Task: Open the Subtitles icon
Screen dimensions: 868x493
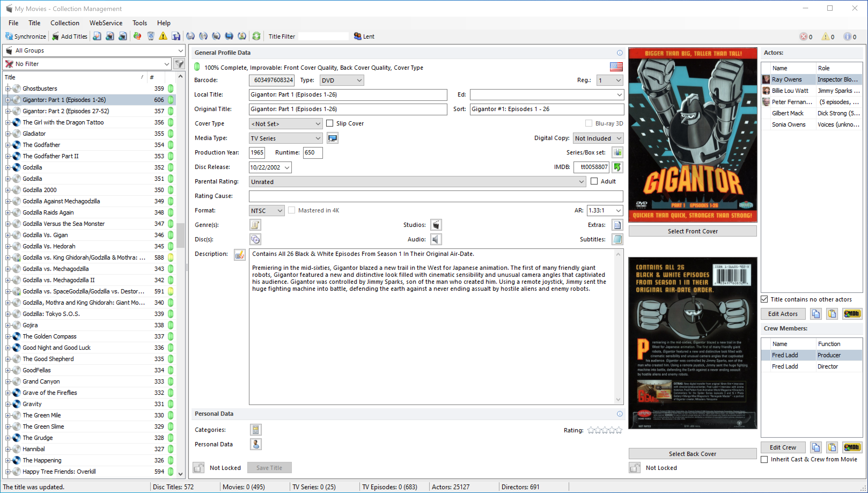Action: [x=617, y=239]
